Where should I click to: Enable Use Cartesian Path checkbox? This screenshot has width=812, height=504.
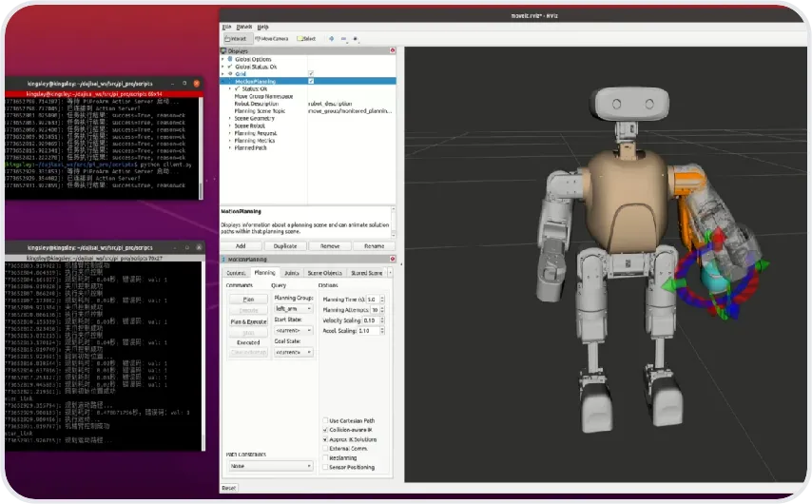[325, 420]
